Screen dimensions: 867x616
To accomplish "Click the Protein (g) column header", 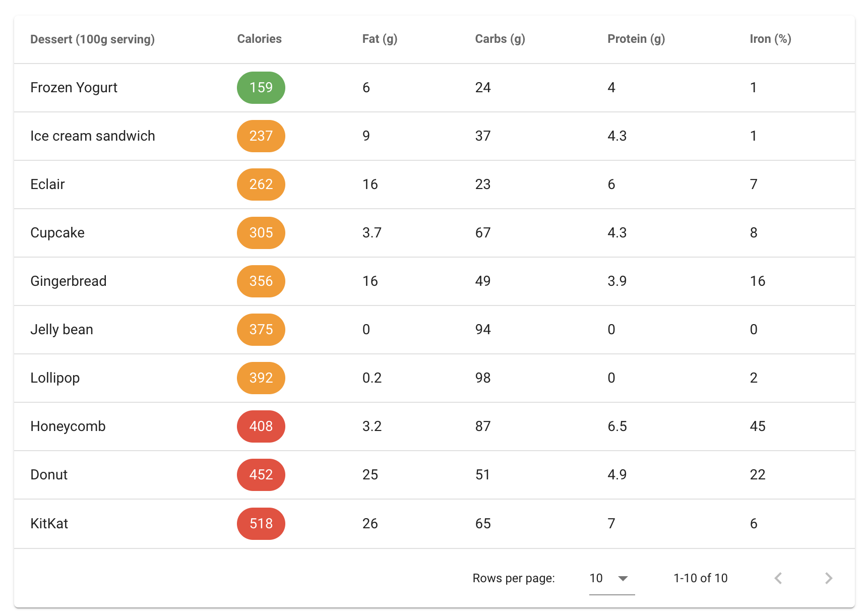I will (x=636, y=39).
